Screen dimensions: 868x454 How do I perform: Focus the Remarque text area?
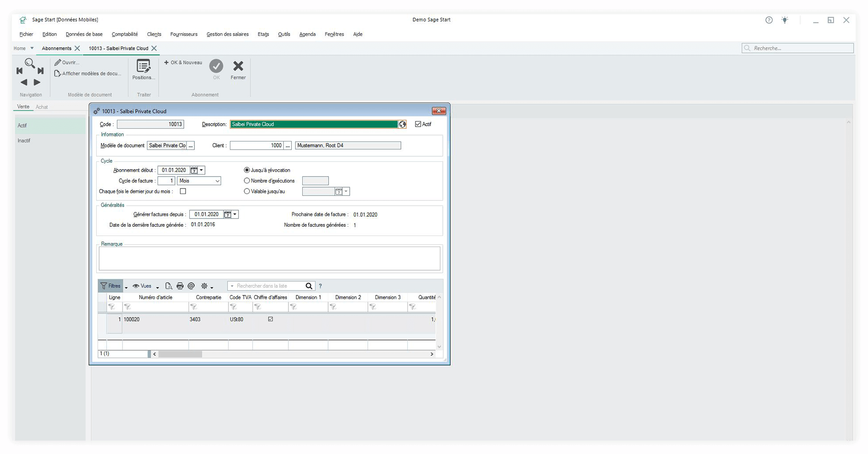tap(270, 259)
